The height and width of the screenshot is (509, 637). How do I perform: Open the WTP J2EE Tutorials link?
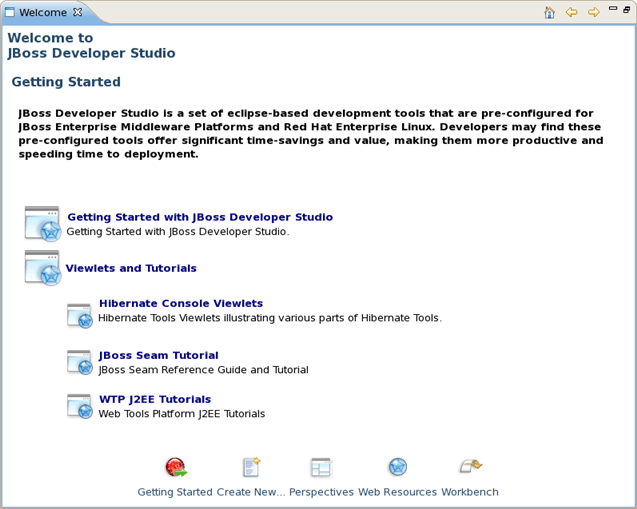154,399
